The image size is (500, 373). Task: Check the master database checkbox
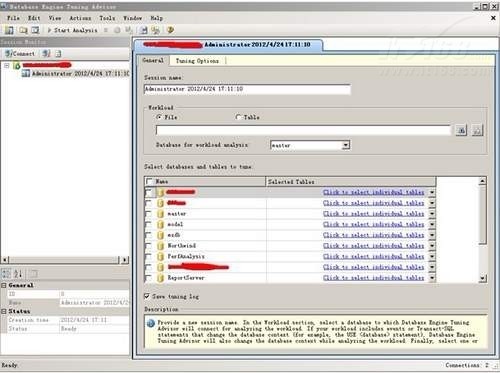tap(148, 213)
